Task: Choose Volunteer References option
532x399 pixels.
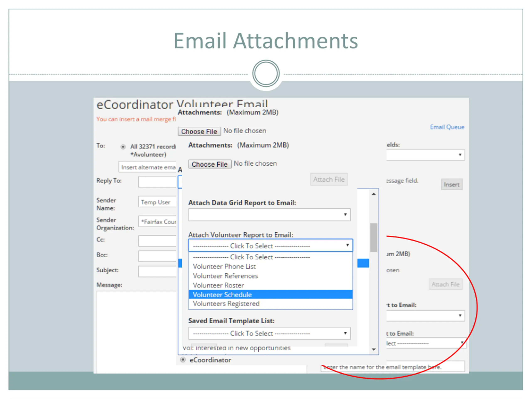Action: 271,276
